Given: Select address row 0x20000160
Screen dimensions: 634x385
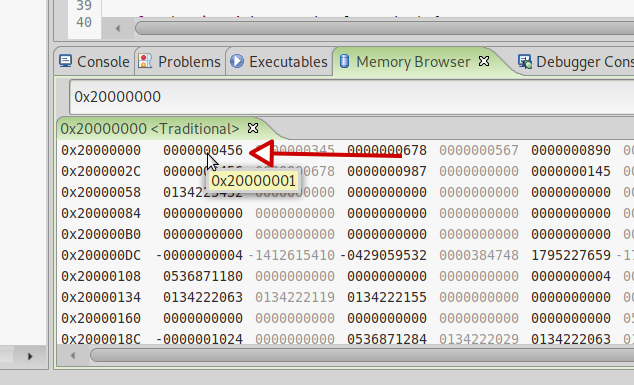Looking at the screenshot, I should coord(101,319).
